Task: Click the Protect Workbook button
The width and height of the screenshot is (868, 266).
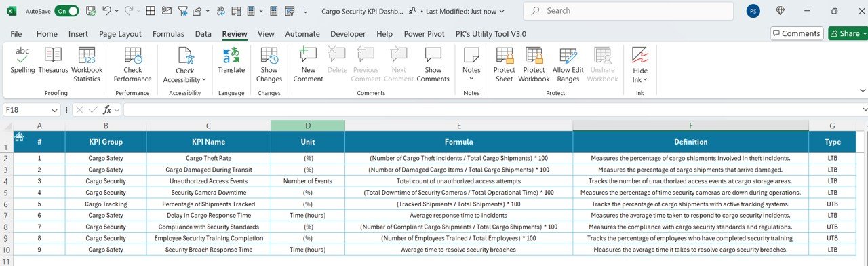Action: (534, 64)
